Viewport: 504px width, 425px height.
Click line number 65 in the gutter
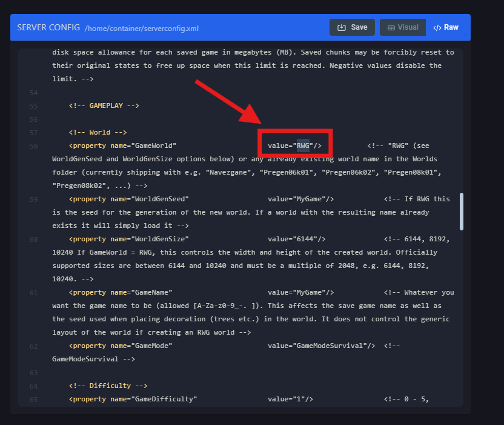33,400
